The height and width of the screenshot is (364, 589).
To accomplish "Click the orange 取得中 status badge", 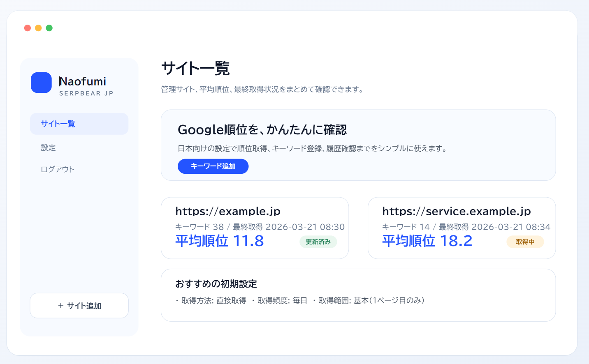I will click(x=525, y=242).
